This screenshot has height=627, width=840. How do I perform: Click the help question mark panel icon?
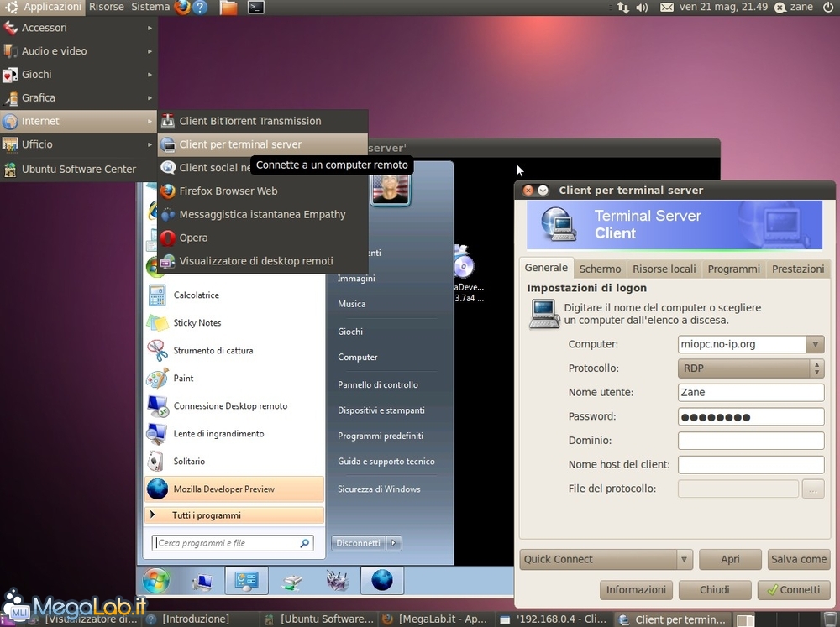point(200,7)
